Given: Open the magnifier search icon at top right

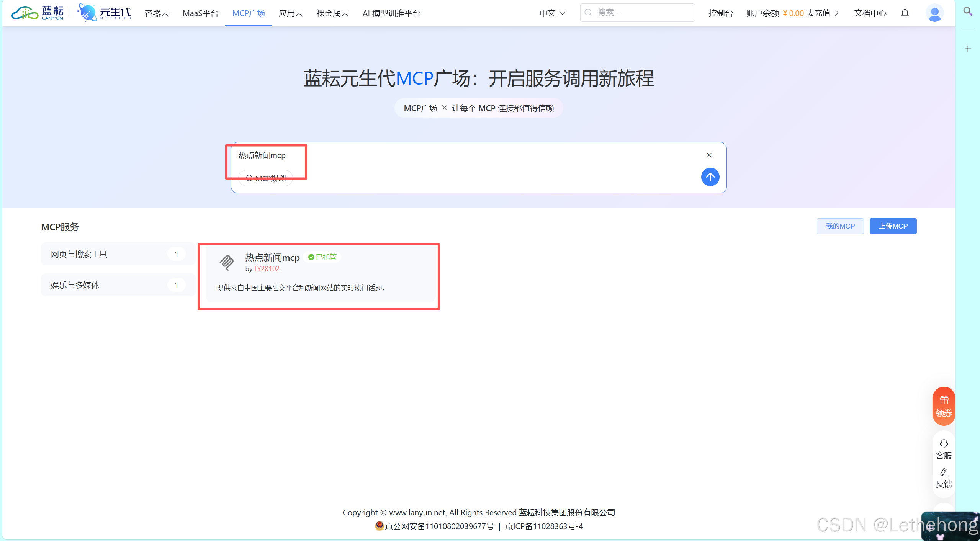Looking at the screenshot, I should click(x=968, y=11).
